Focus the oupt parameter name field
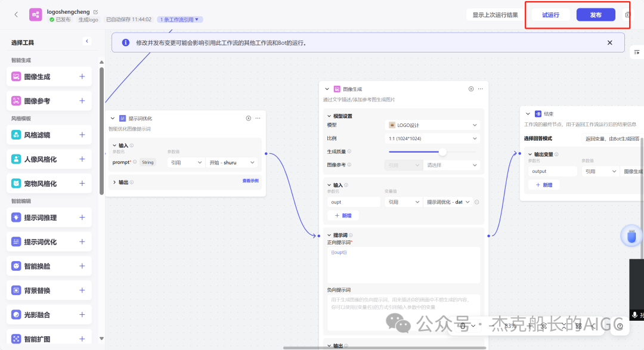 tap(354, 202)
